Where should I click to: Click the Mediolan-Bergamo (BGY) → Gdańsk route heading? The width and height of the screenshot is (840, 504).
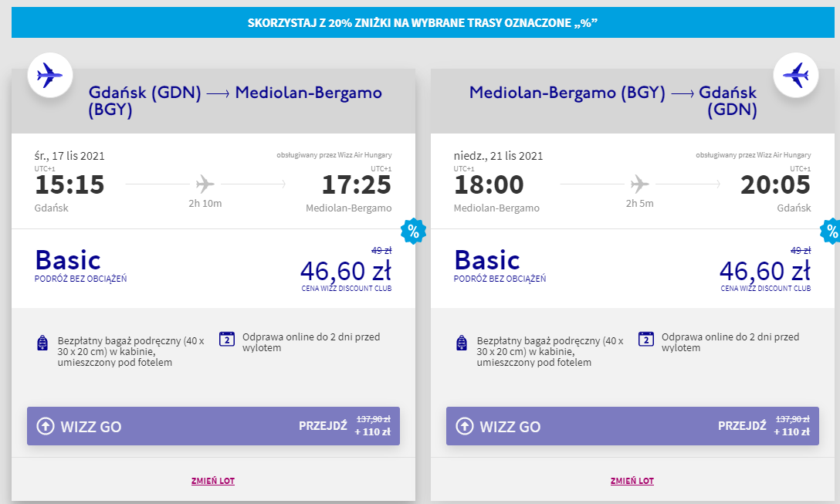pos(613,101)
